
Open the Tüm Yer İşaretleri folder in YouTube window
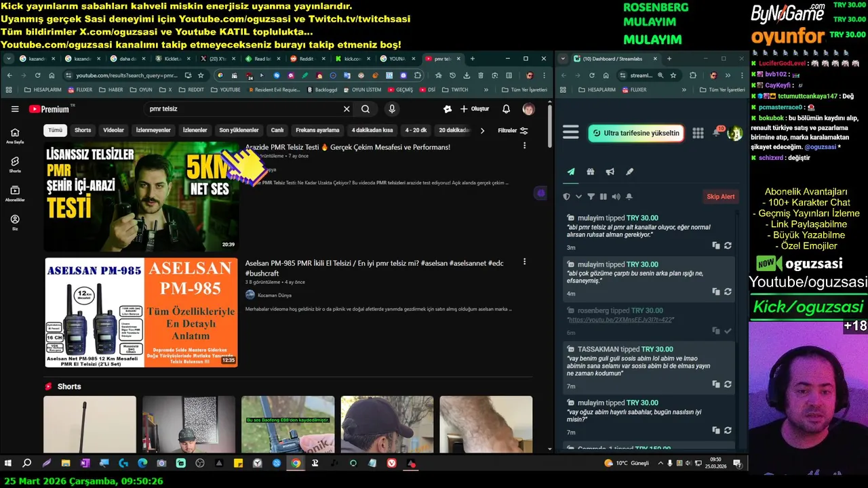(524, 89)
